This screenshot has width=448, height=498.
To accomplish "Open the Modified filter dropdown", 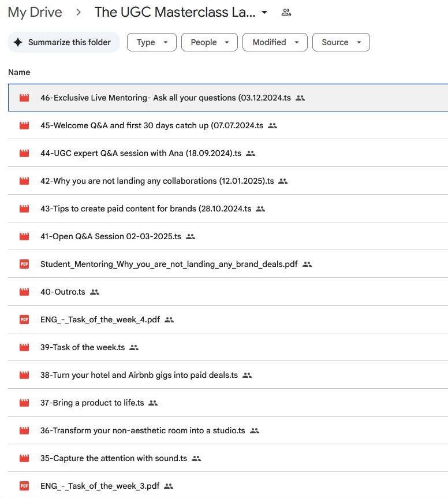I will [275, 42].
